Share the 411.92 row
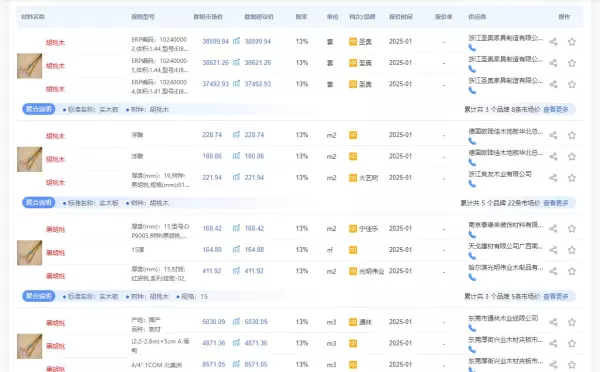Screen dimensions: 600x372 coord(553,271)
